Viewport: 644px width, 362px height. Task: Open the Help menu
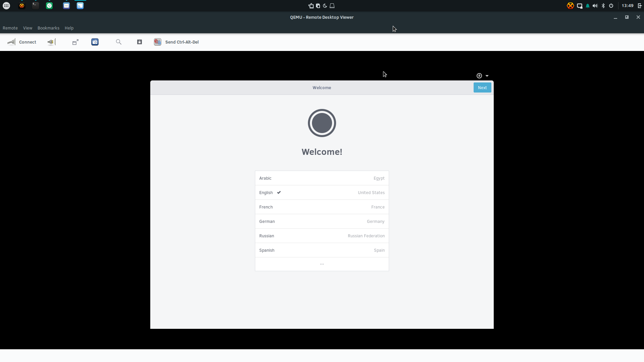(69, 28)
